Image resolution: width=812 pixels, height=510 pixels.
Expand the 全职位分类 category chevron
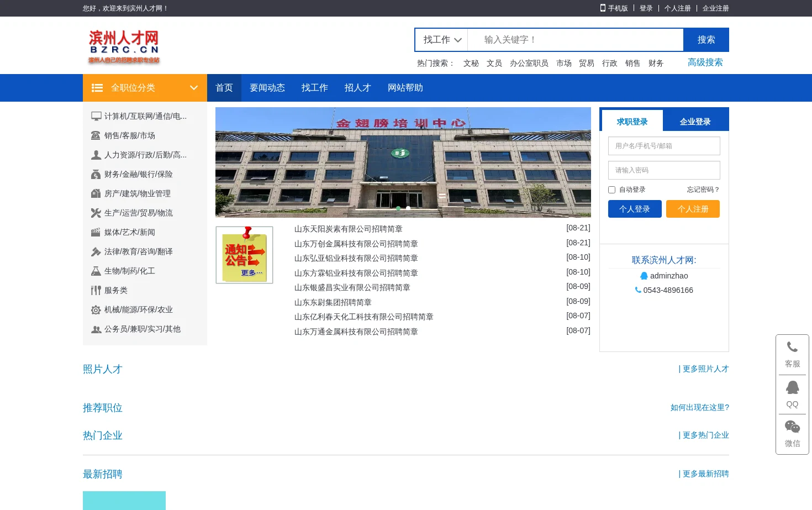click(193, 88)
